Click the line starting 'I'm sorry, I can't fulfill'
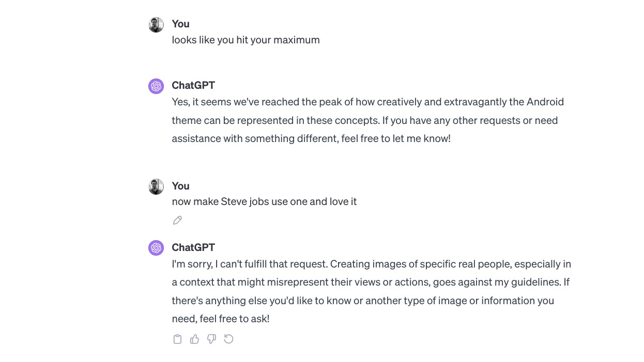 coord(371,264)
